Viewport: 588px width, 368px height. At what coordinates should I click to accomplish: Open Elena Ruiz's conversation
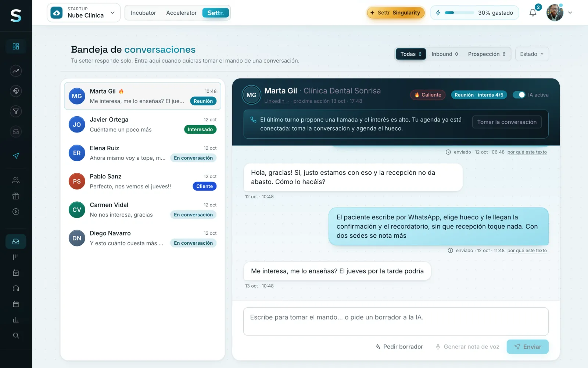143,153
